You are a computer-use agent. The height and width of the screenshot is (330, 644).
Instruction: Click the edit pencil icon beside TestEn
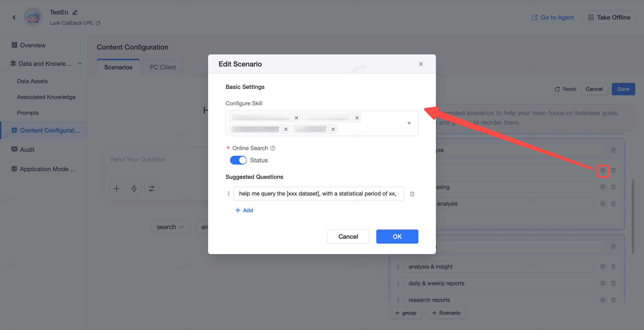(x=75, y=12)
